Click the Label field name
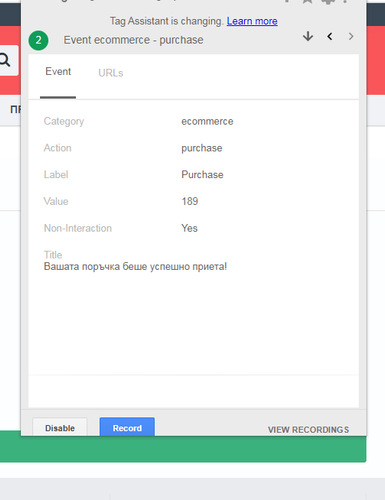The image size is (385, 500). click(56, 175)
